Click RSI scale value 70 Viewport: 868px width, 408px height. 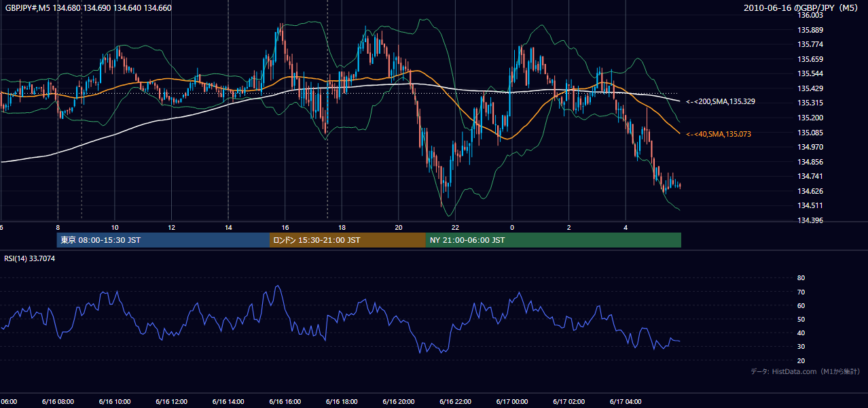[x=801, y=292]
